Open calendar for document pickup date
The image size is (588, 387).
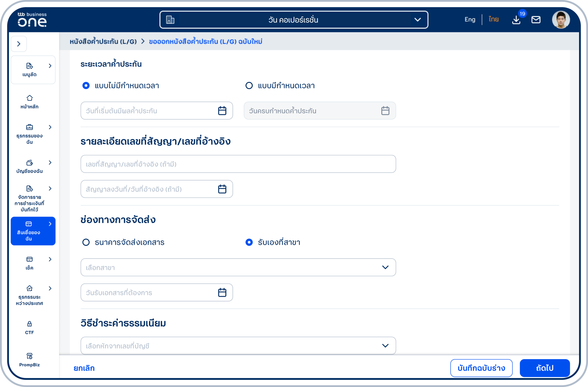(x=222, y=293)
